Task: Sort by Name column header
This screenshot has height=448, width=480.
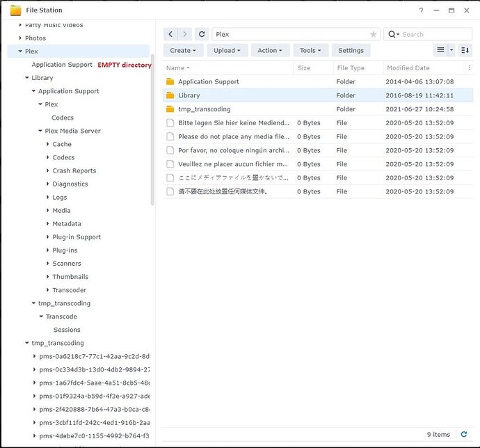Action: coord(227,68)
